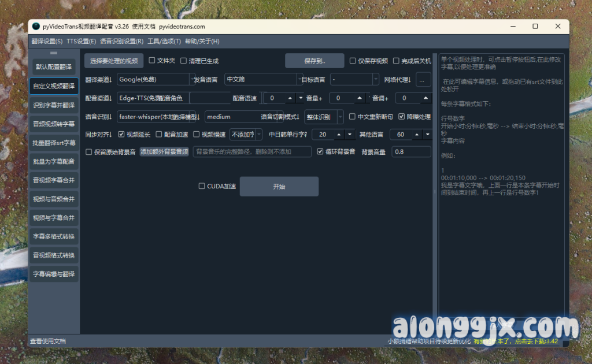This screenshot has height=364, width=592.
Task: Click the 查看使用文档 status bar link
Action: point(48,341)
